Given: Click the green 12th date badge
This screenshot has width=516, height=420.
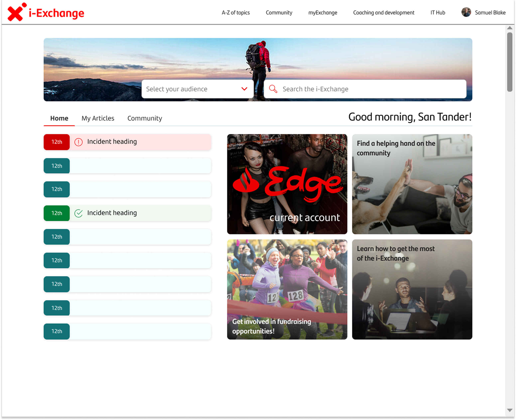Looking at the screenshot, I should 57,213.
